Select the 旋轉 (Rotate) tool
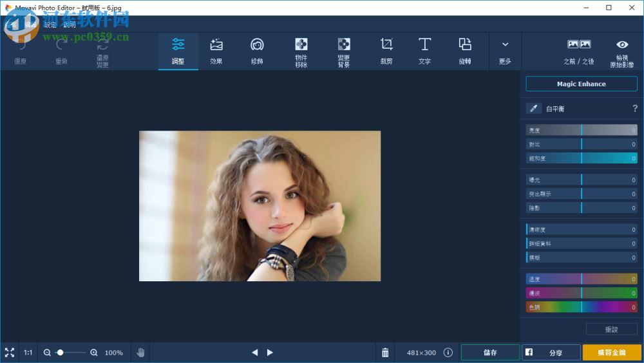This screenshot has height=363, width=644. click(465, 51)
